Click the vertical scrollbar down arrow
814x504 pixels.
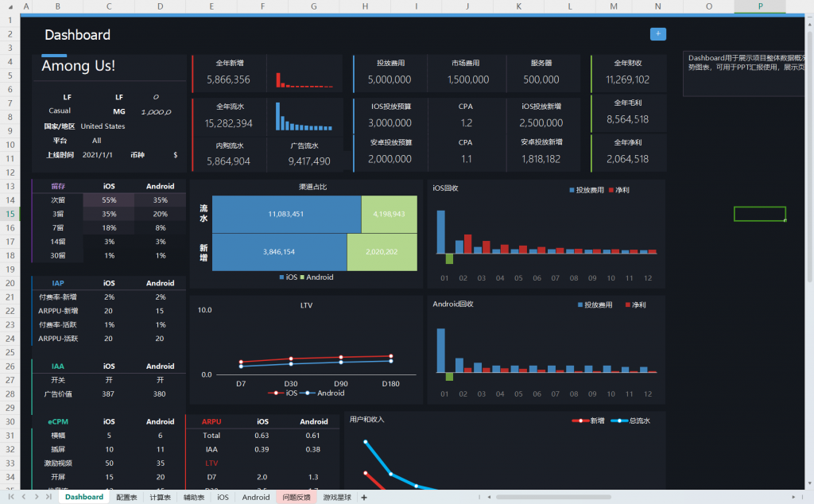click(x=809, y=484)
